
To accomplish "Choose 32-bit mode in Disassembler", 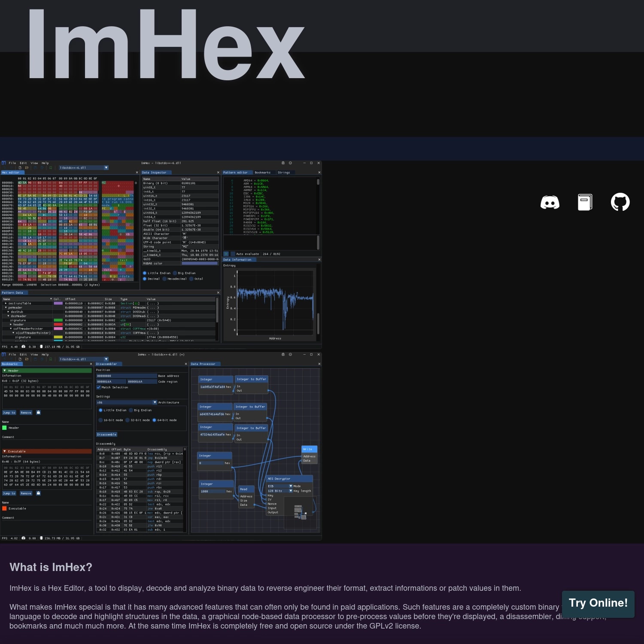I will coord(137,420).
